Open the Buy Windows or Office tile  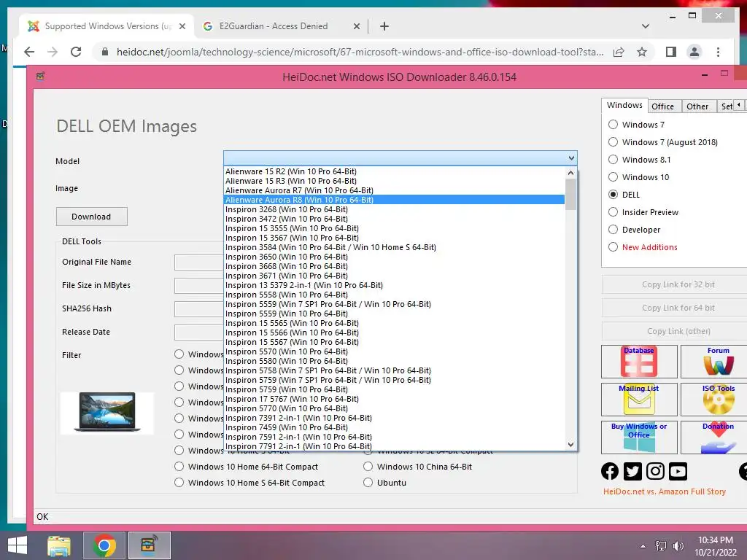(x=639, y=437)
